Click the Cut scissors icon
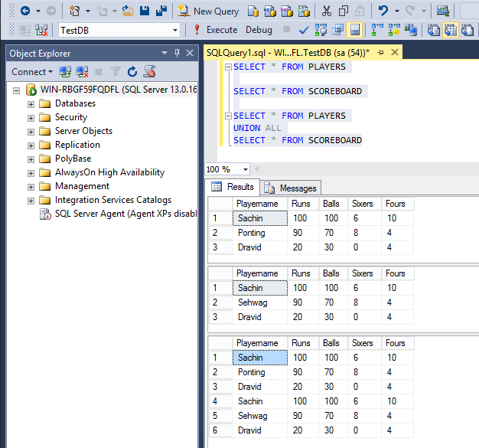The width and height of the screenshot is (479, 448). click(x=326, y=11)
